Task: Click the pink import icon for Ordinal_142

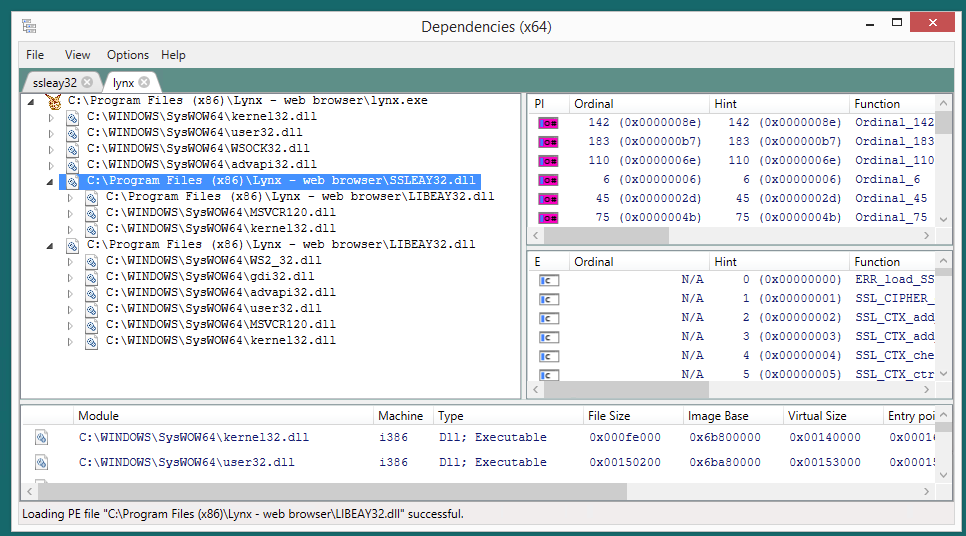Action: (x=548, y=123)
